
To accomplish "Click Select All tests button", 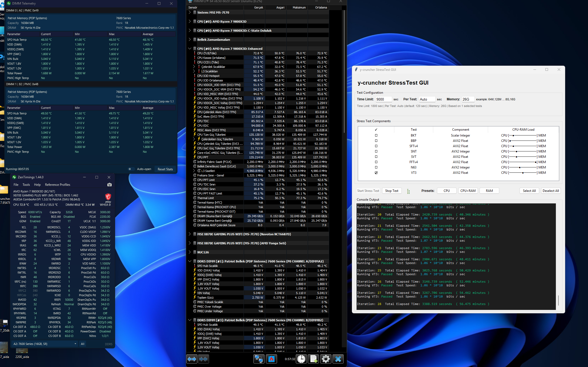I will click(529, 191).
